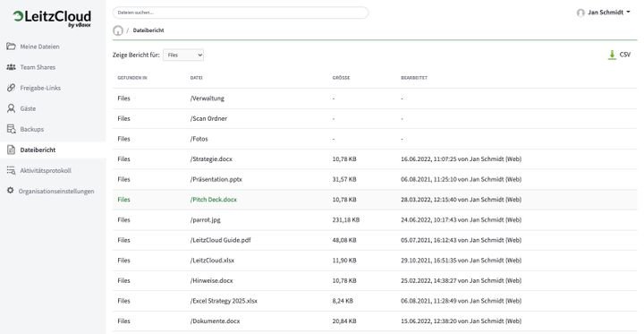Select Dateibericht in the sidebar
644x334 pixels.
pos(38,150)
